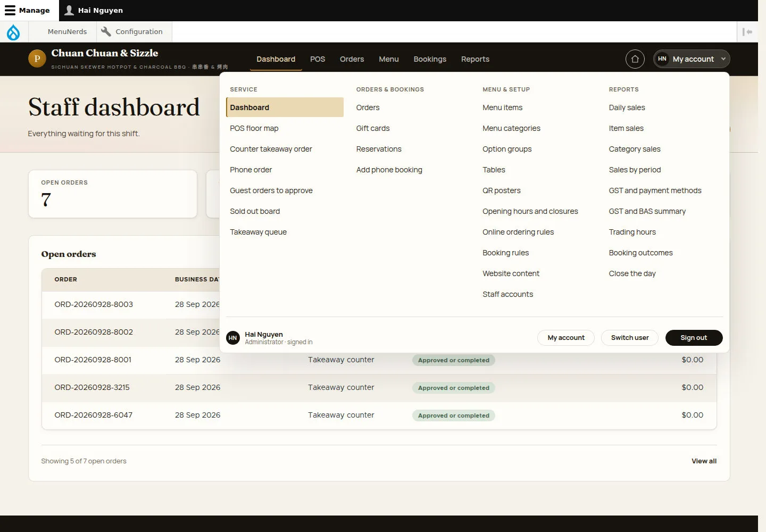Click the Open Orders count card

(x=113, y=194)
